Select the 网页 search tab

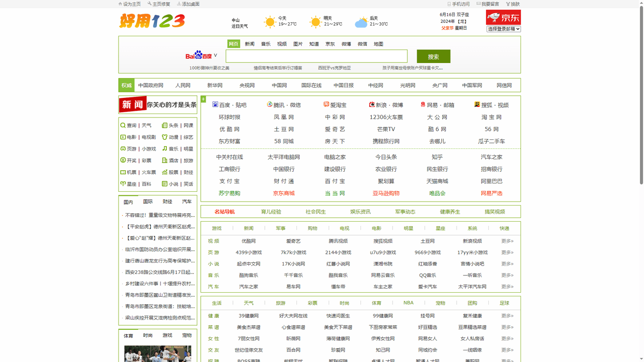point(233,44)
